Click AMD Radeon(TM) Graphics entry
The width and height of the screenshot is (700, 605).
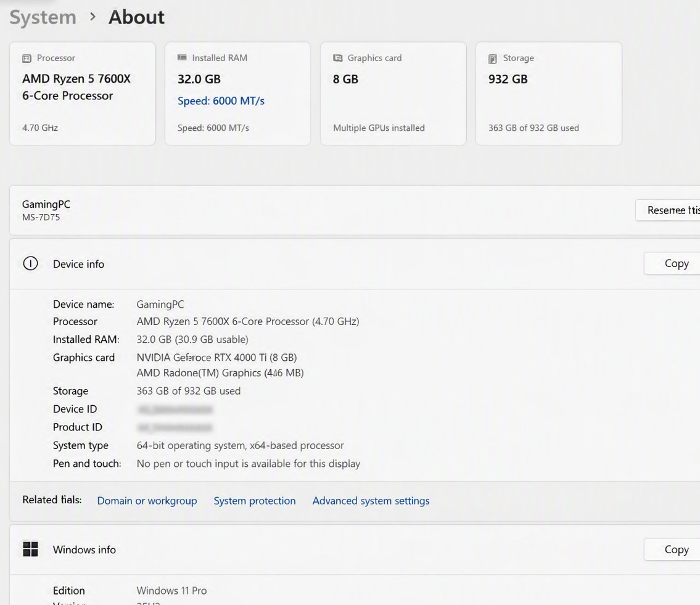[220, 373]
